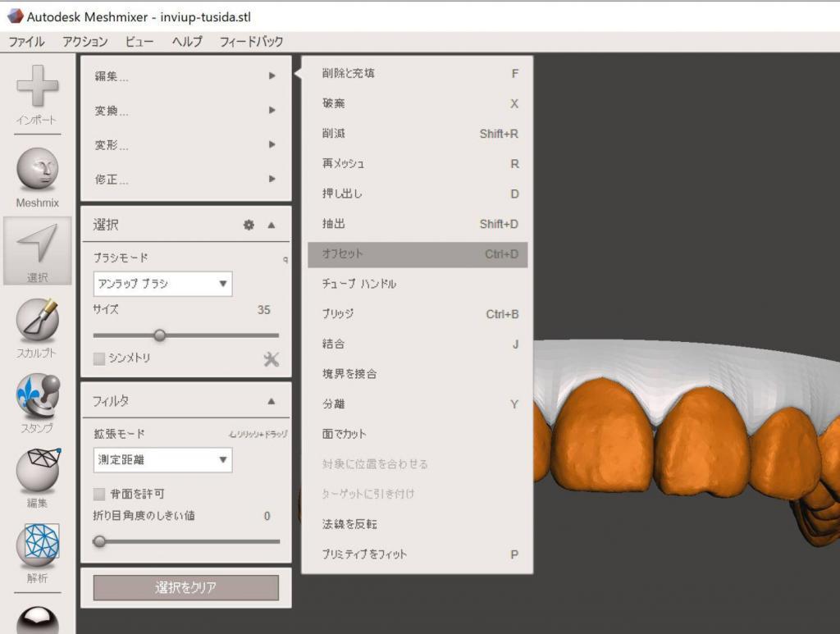The height and width of the screenshot is (634, 840).
Task: Open the 測定距離 expansion mode dropdown
Action: (163, 460)
